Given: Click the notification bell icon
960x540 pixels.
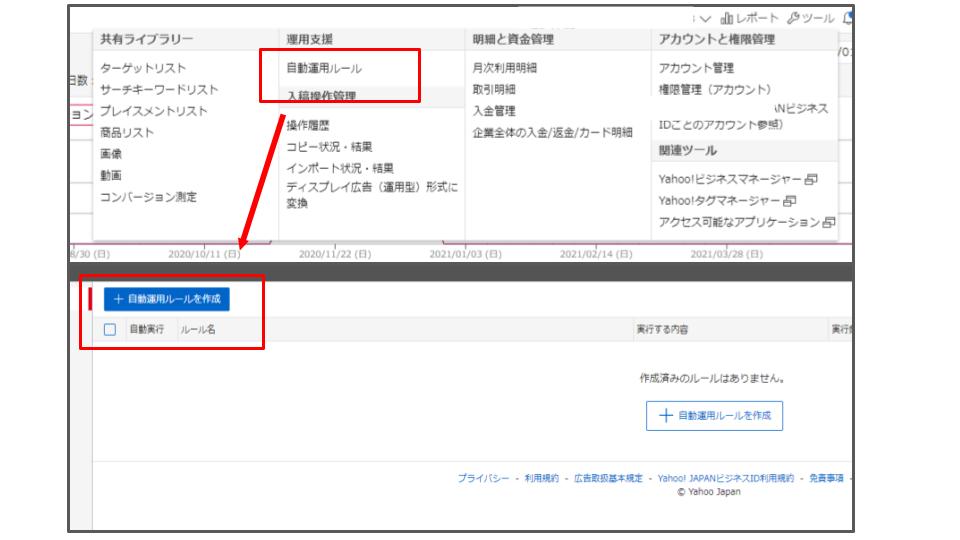Looking at the screenshot, I should click(847, 18).
